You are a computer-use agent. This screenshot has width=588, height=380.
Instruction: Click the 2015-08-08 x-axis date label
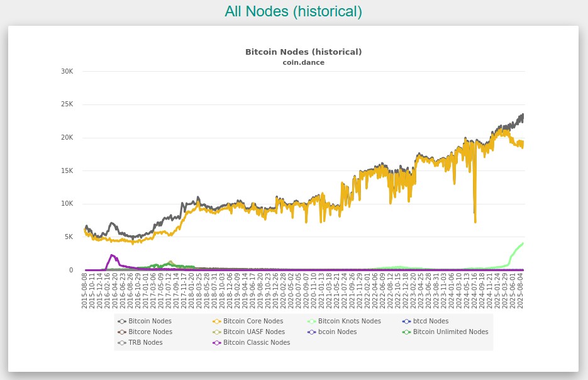tap(85, 291)
